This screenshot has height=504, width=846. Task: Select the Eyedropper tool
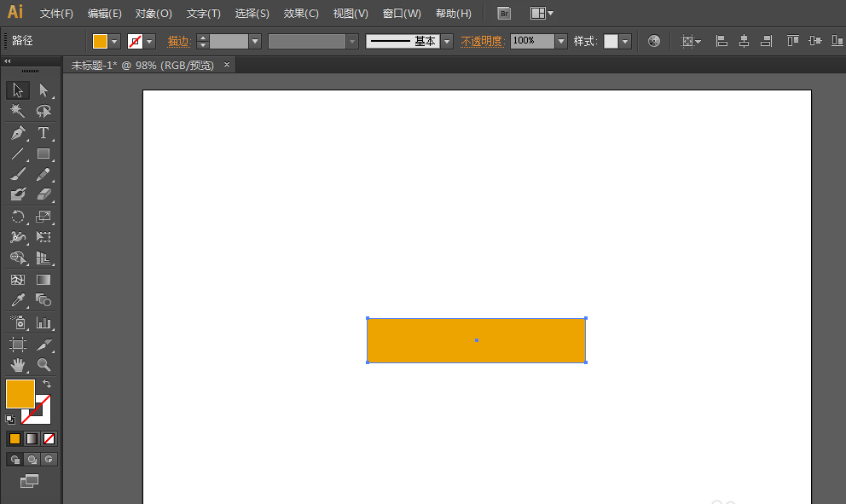(x=18, y=300)
